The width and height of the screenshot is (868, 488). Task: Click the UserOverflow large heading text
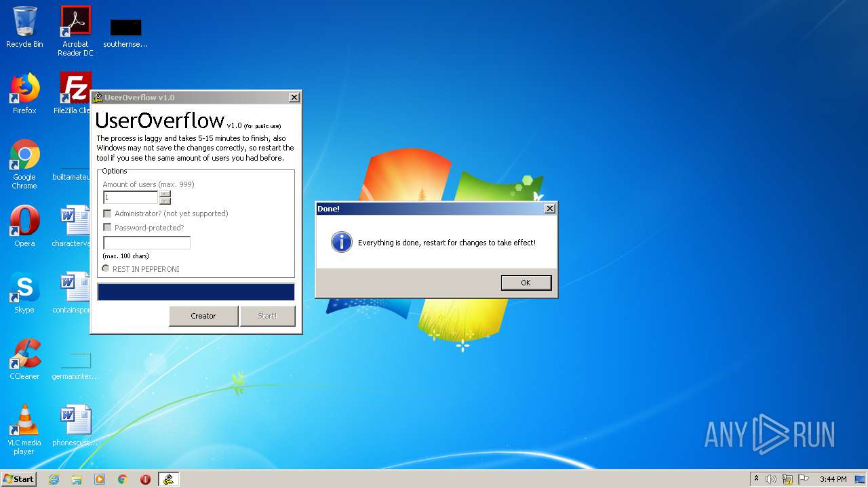pos(160,121)
